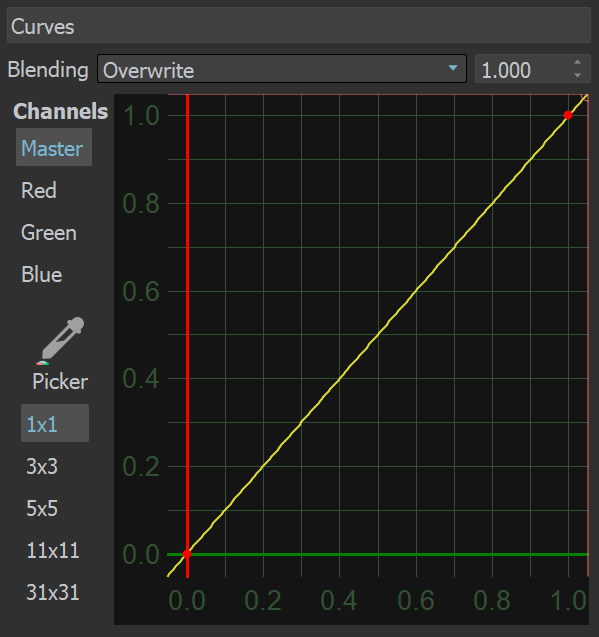Image resolution: width=599 pixels, height=637 pixels.
Task: Select the Green channel
Action: pyautogui.click(x=49, y=232)
